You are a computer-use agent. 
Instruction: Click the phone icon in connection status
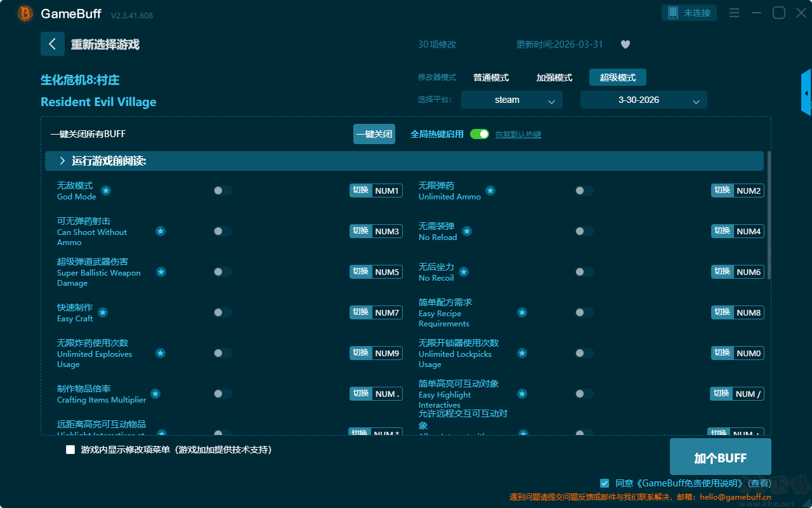[x=673, y=13]
